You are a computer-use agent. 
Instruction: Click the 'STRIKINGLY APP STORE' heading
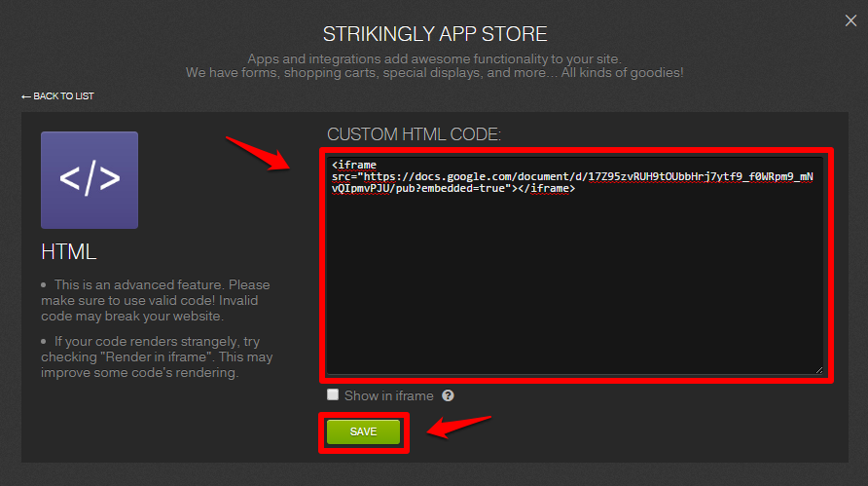pyautogui.click(x=435, y=34)
